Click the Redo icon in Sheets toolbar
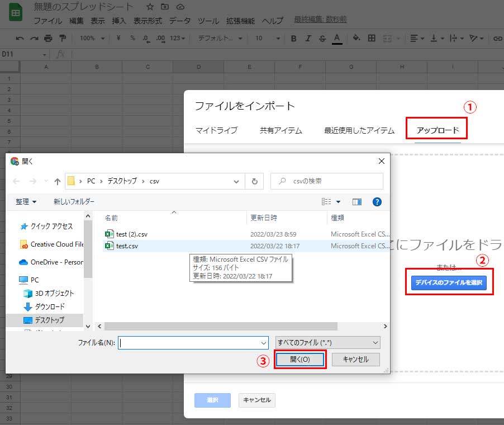The image size is (504, 425). point(34,38)
